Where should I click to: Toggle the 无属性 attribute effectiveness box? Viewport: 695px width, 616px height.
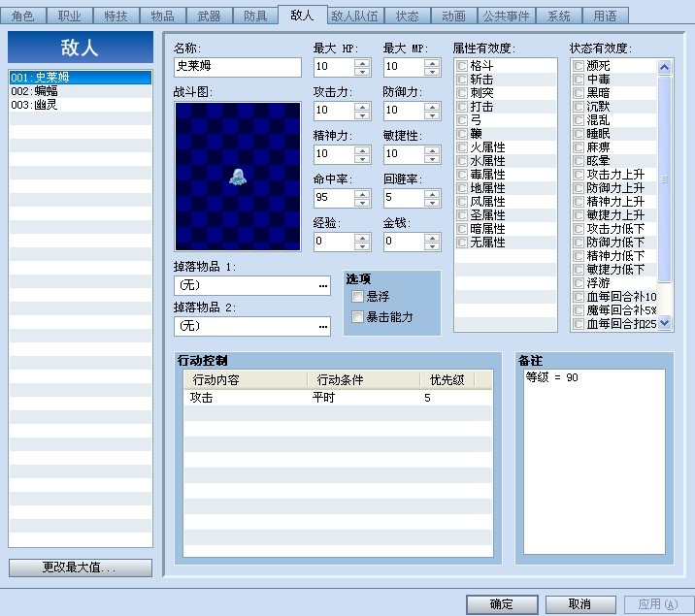coord(462,243)
